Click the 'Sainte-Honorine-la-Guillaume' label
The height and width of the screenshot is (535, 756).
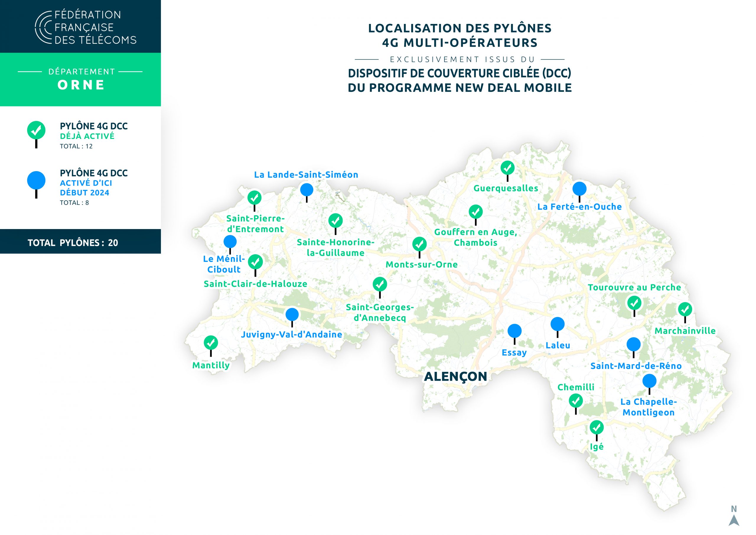click(335, 247)
